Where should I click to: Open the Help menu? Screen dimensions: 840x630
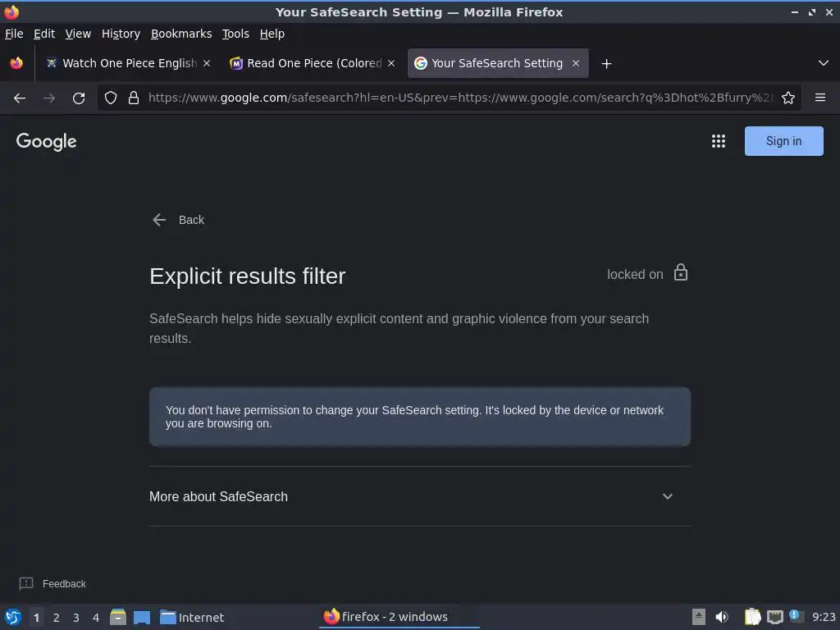point(272,34)
